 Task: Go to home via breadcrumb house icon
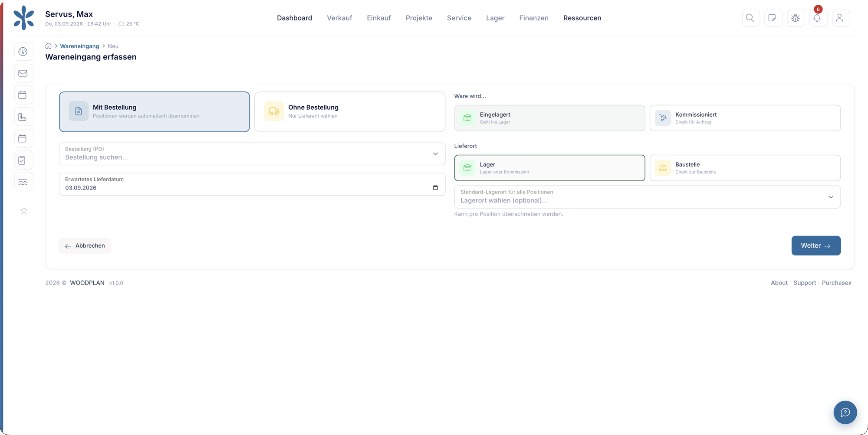[x=49, y=46]
